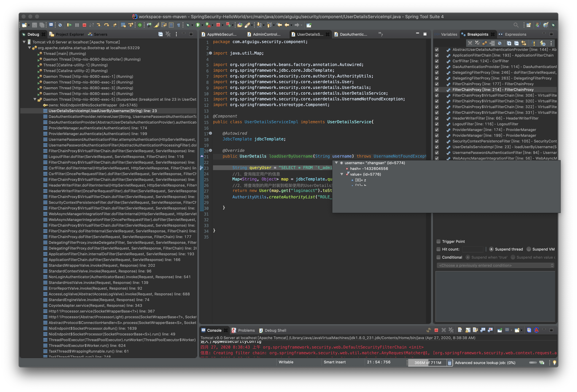This screenshot has width=577, height=392.
Task: Show hidden editor tabs list »7
Action: point(380,34)
